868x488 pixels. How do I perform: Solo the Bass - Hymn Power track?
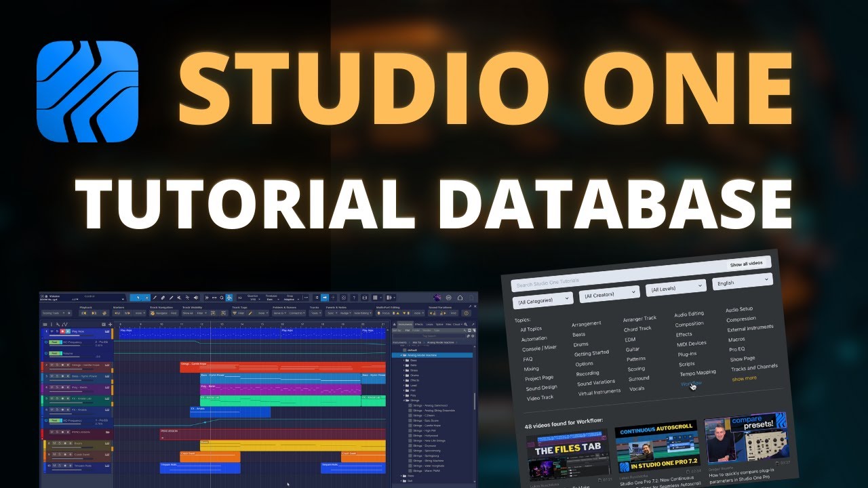pos(57,376)
